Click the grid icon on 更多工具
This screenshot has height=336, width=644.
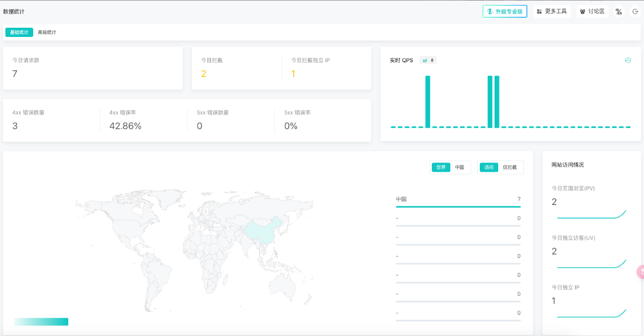point(539,11)
